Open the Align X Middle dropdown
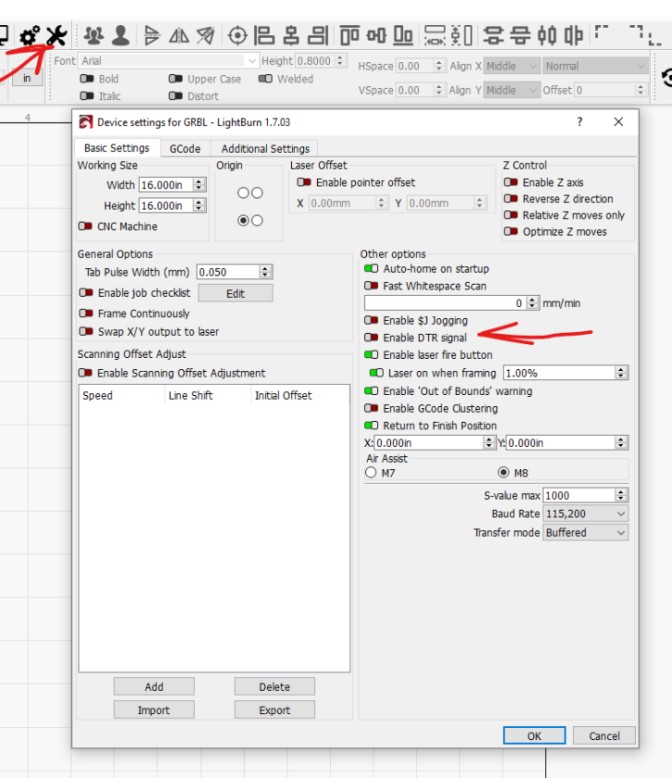The height and width of the screenshot is (778, 672). coord(511,66)
